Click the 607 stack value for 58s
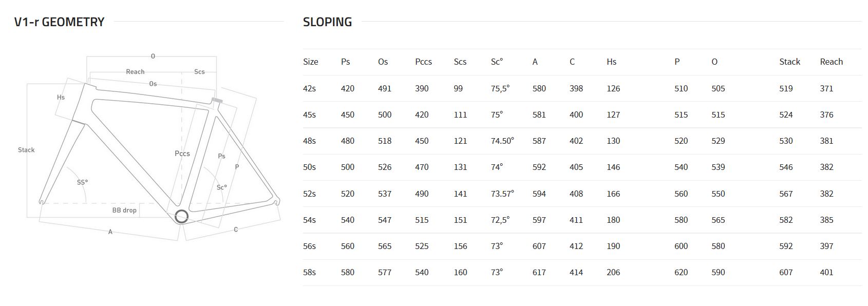The width and height of the screenshot is (868, 306). [786, 272]
